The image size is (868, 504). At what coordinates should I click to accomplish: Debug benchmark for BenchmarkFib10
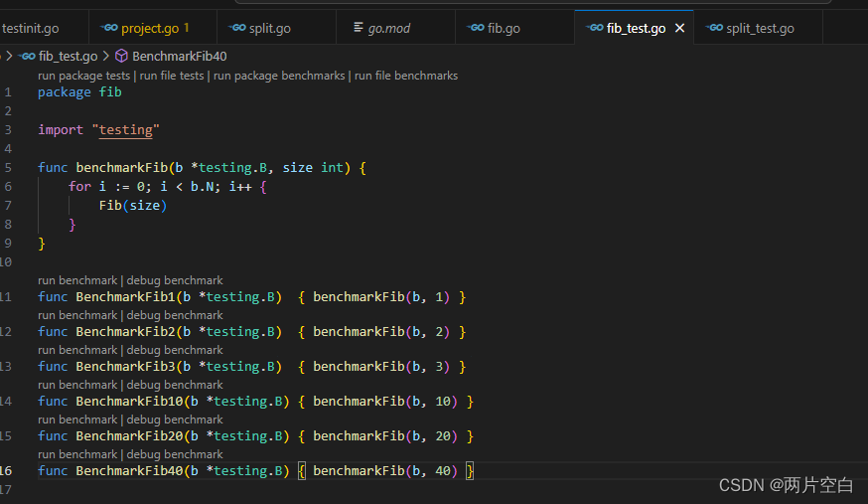pyautogui.click(x=175, y=385)
